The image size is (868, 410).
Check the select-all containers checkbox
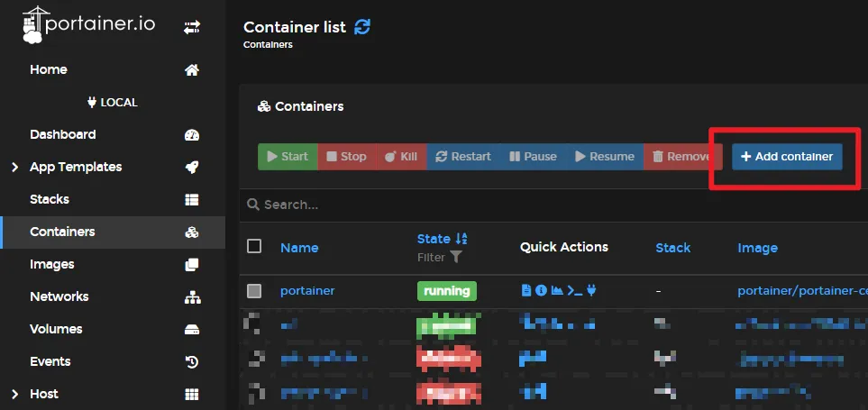point(254,247)
